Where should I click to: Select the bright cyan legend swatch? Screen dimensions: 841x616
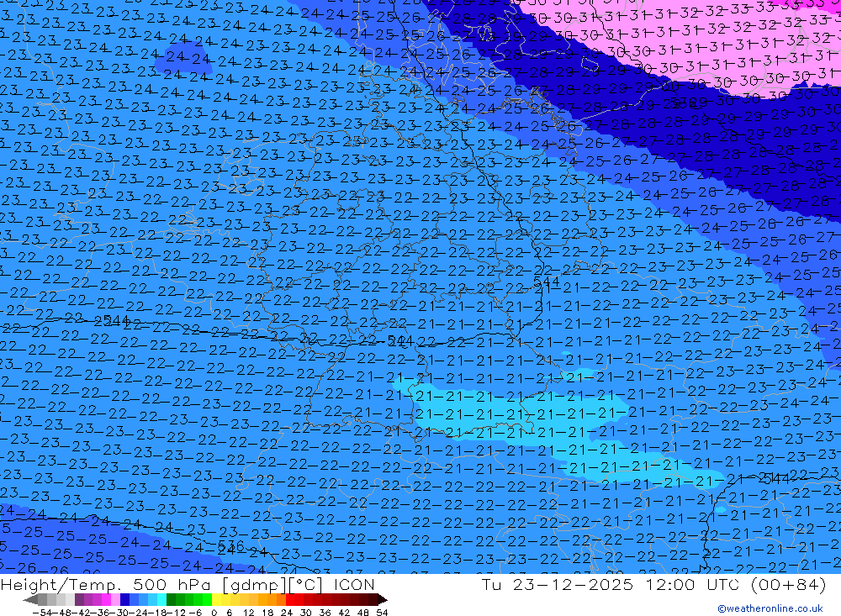click(161, 599)
